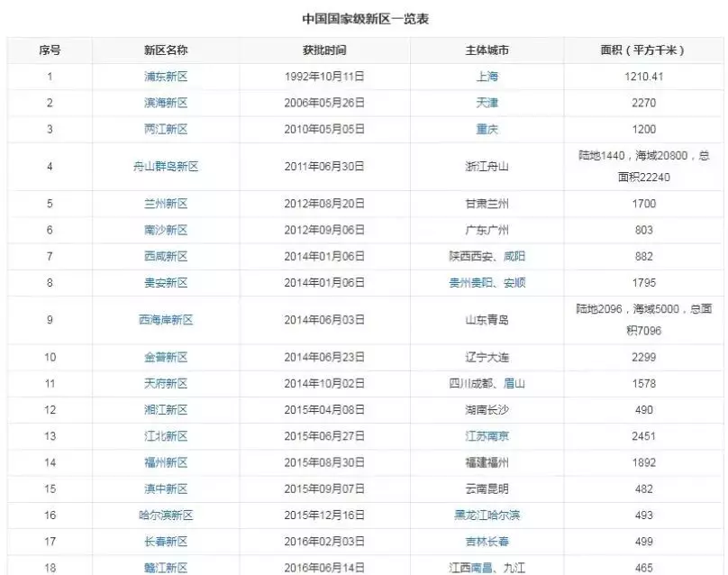Follow the 吉林长春 city link

[487, 542]
